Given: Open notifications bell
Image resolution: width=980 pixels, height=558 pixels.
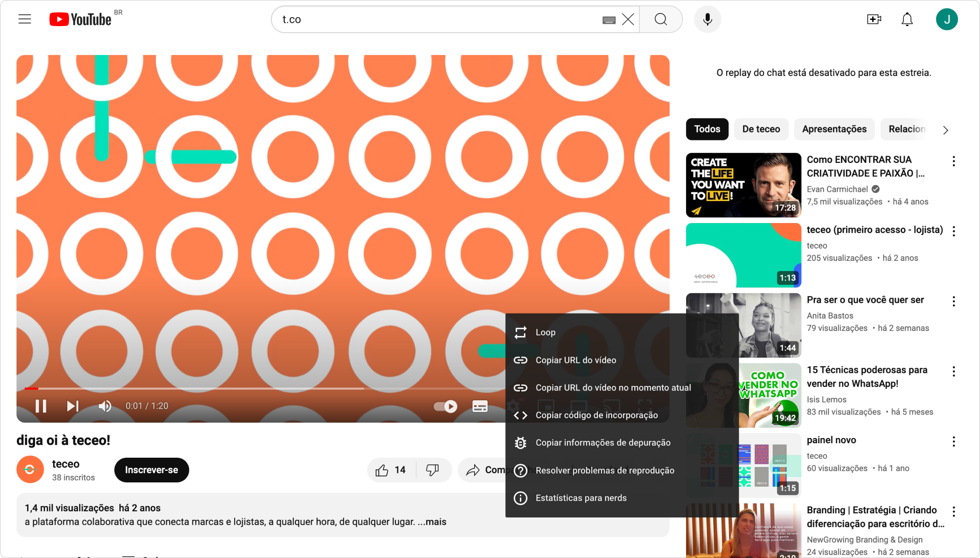Looking at the screenshot, I should (907, 19).
